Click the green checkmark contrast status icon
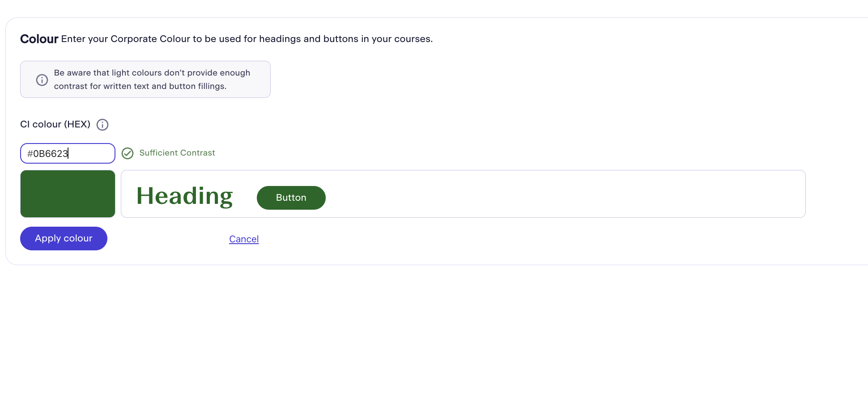 coord(128,153)
